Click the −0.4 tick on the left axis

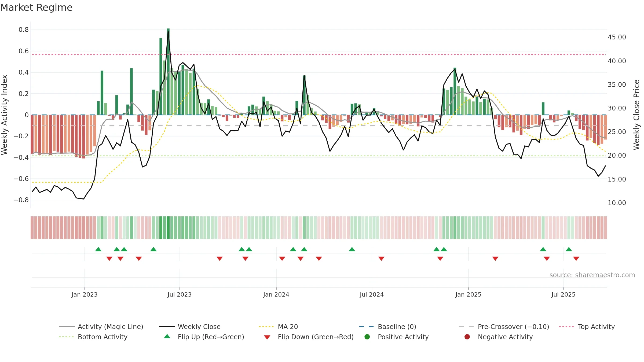pos(21,157)
